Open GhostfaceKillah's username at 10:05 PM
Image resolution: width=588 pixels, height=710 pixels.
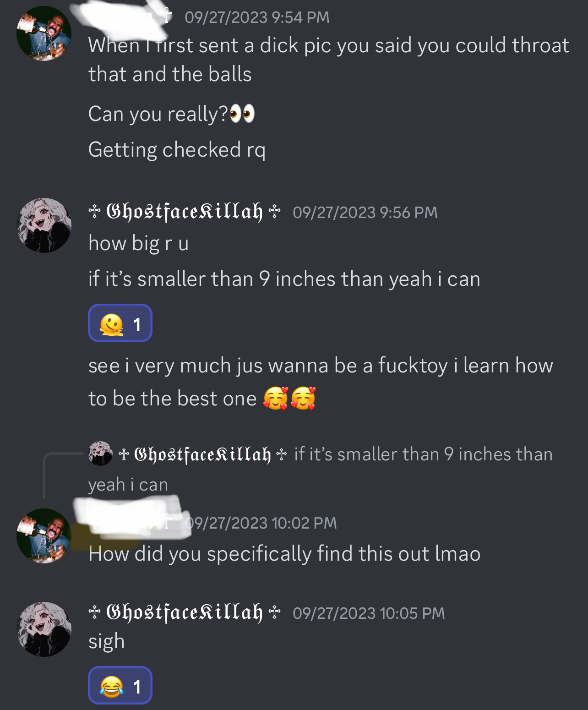pyautogui.click(x=185, y=612)
